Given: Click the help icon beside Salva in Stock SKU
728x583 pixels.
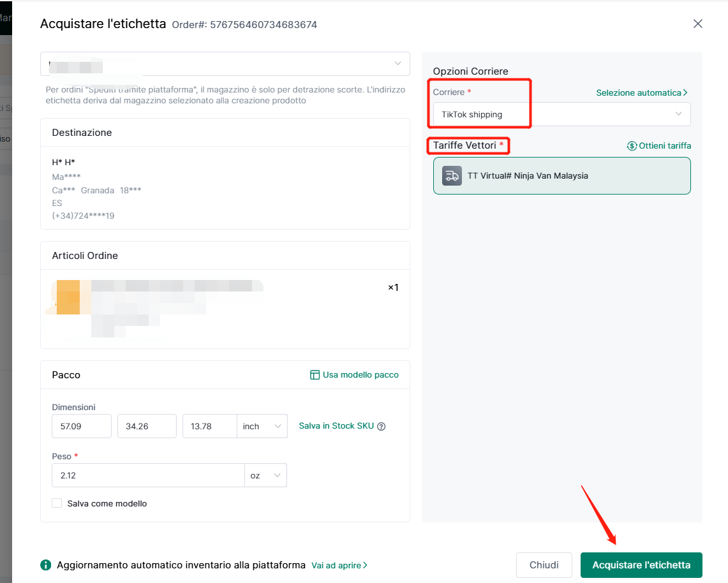Looking at the screenshot, I should (x=381, y=426).
